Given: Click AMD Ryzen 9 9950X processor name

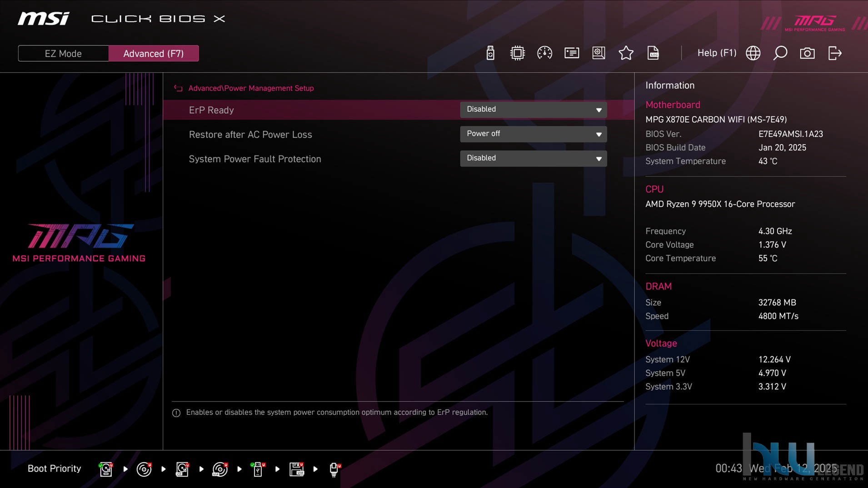Looking at the screenshot, I should 720,204.
